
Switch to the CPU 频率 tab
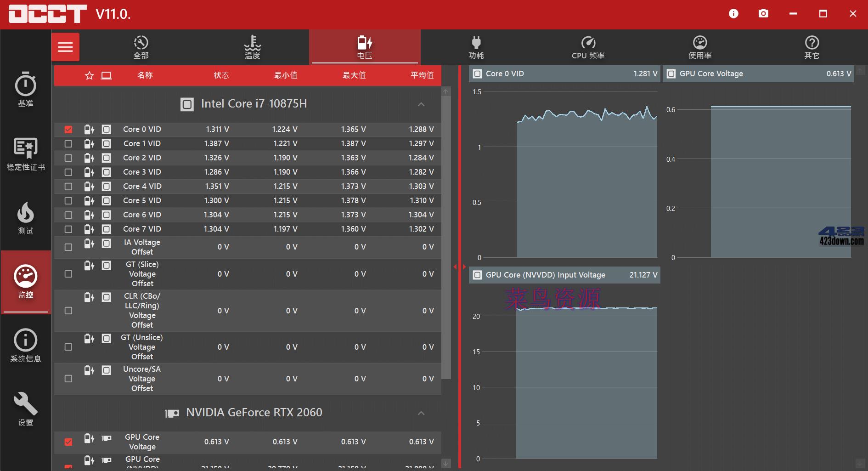588,47
